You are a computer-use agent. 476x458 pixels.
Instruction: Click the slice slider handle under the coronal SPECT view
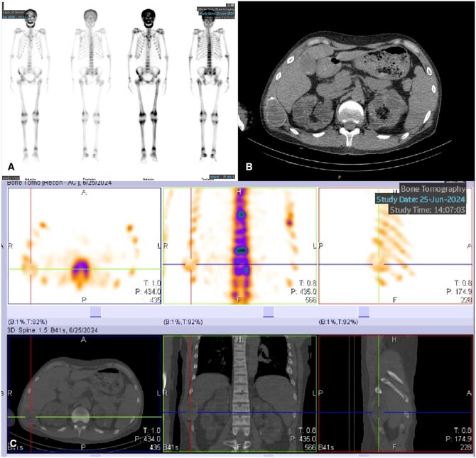[x=269, y=312]
